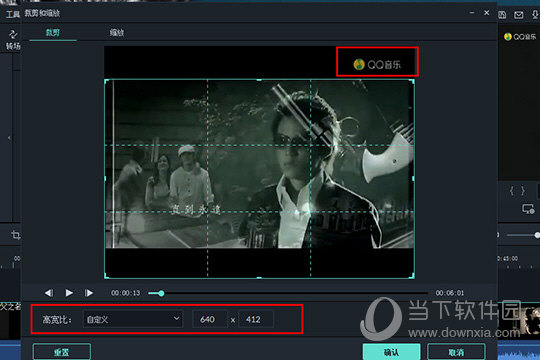Cancel with the 取消 button
This screenshot has width=540, height=360.
pyautogui.click(x=456, y=352)
